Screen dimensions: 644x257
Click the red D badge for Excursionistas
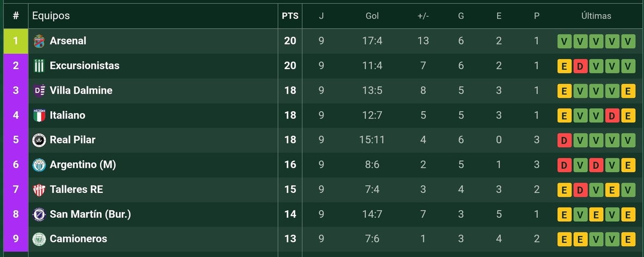(x=580, y=66)
